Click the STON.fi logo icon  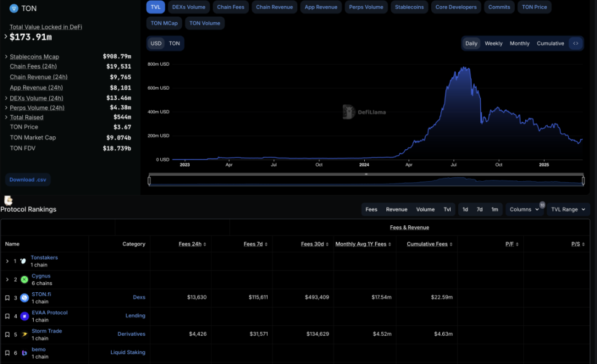25,298
